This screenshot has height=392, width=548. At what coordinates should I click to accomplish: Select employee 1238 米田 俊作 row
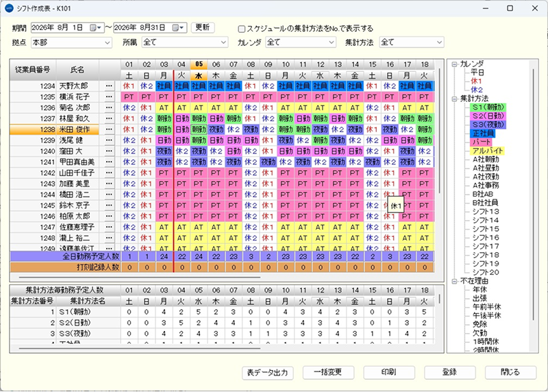54,130
